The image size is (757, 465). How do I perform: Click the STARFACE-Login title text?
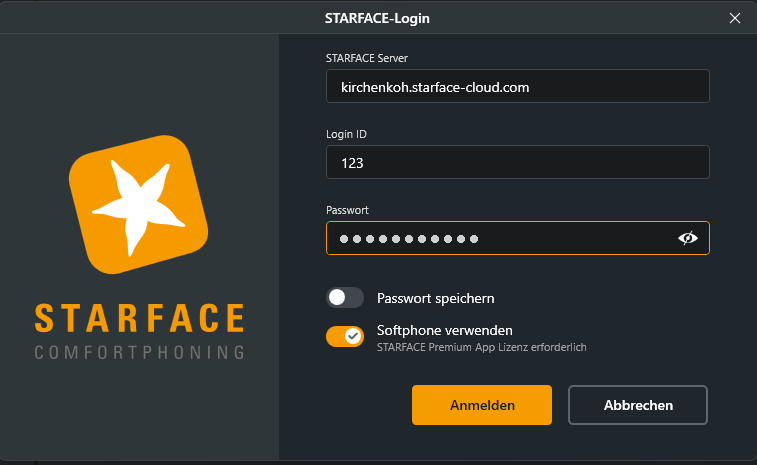click(x=377, y=18)
